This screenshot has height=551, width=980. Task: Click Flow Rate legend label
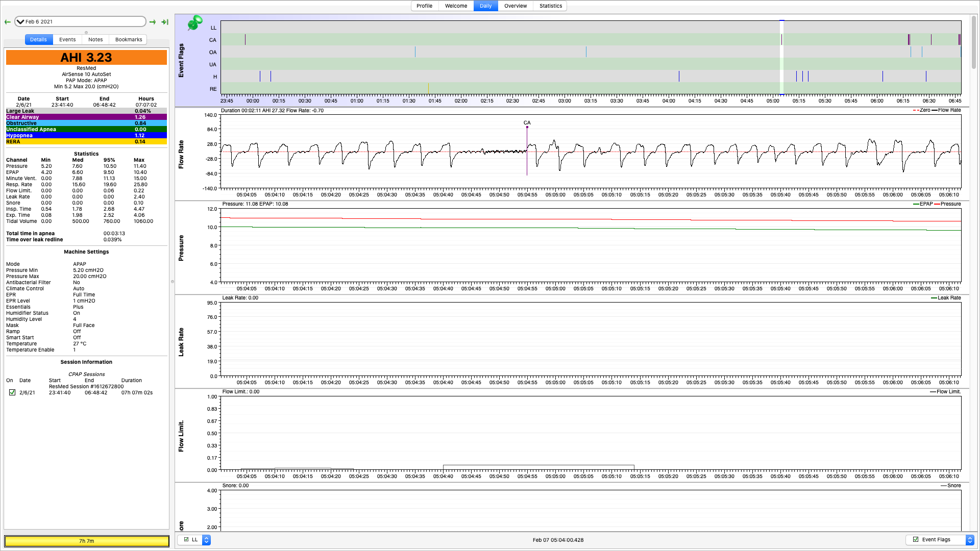(949, 110)
